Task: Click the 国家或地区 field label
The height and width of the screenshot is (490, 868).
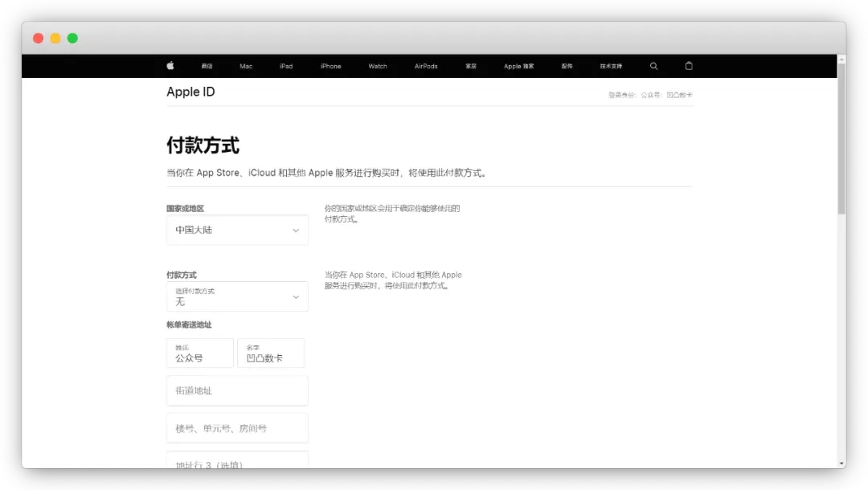Action: pyautogui.click(x=186, y=209)
